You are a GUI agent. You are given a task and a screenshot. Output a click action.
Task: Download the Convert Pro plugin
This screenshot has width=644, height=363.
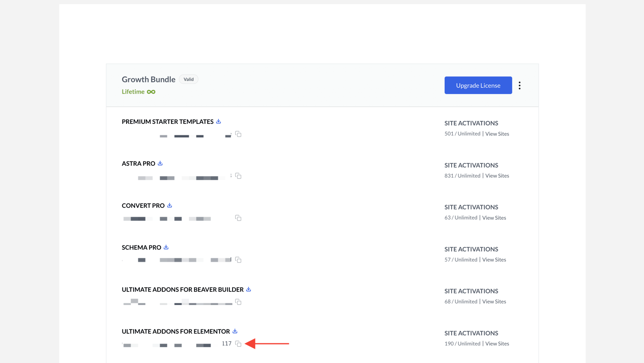coord(169,205)
